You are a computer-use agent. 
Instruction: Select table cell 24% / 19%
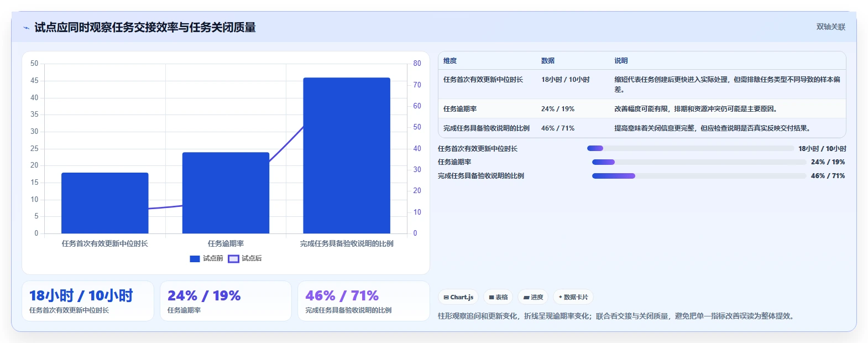tap(558, 109)
